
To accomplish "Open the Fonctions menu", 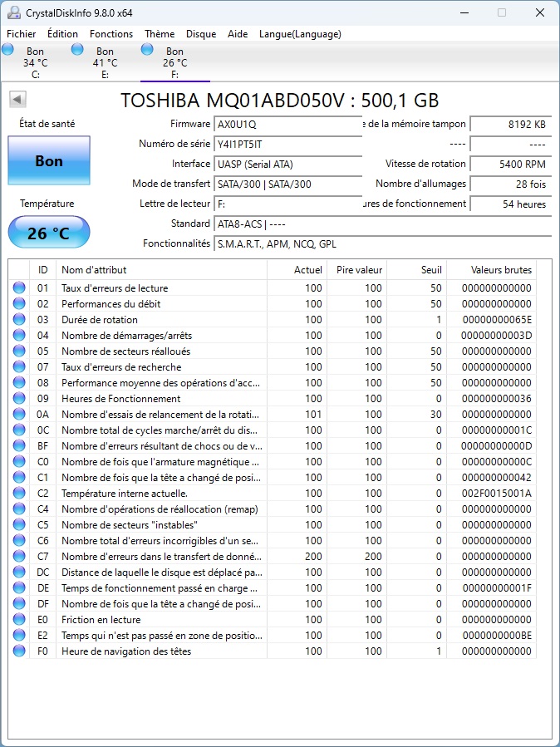I will tap(111, 34).
